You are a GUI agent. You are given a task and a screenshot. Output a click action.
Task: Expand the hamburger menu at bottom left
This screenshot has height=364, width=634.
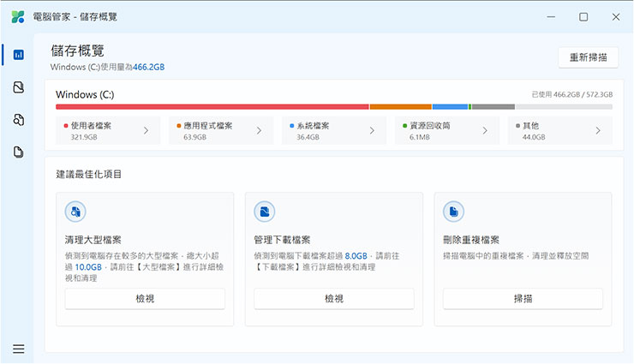18,349
